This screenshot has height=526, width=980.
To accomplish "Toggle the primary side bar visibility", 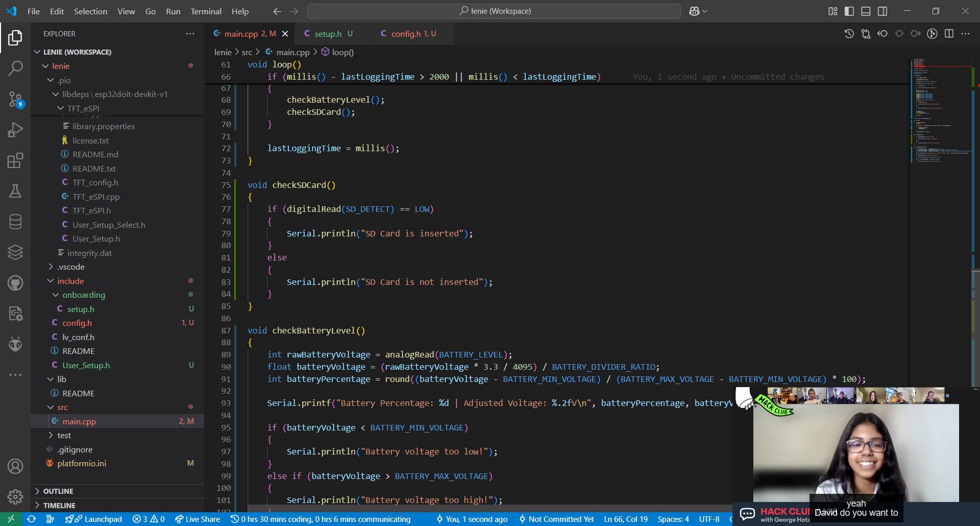I will click(x=849, y=11).
